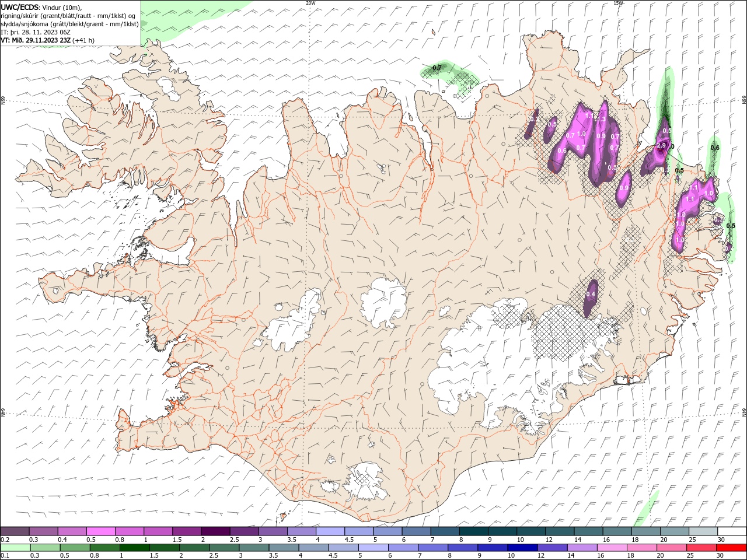Click the '0.1' label under the lower legend
This screenshot has height=560, width=747.
(x=5, y=556)
